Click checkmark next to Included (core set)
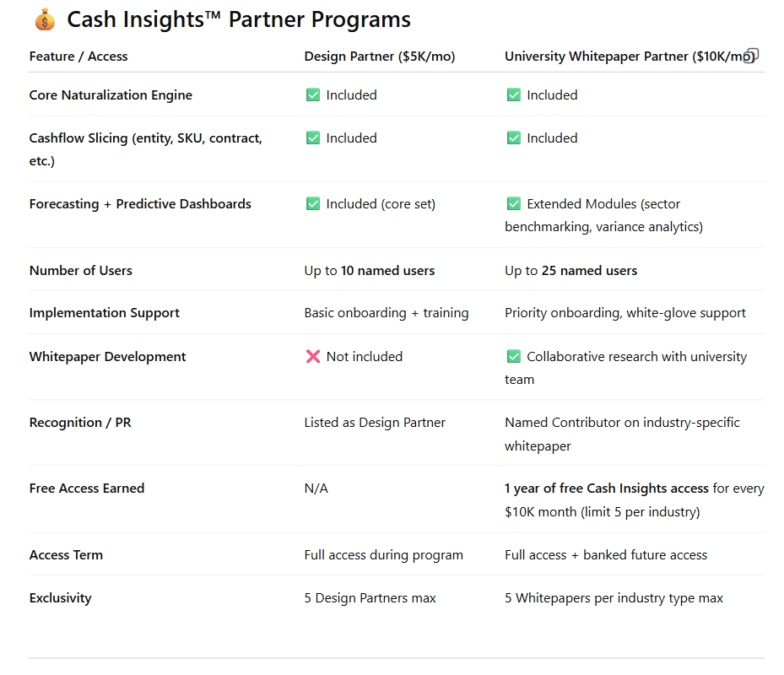The width and height of the screenshot is (784, 675). coord(313,204)
